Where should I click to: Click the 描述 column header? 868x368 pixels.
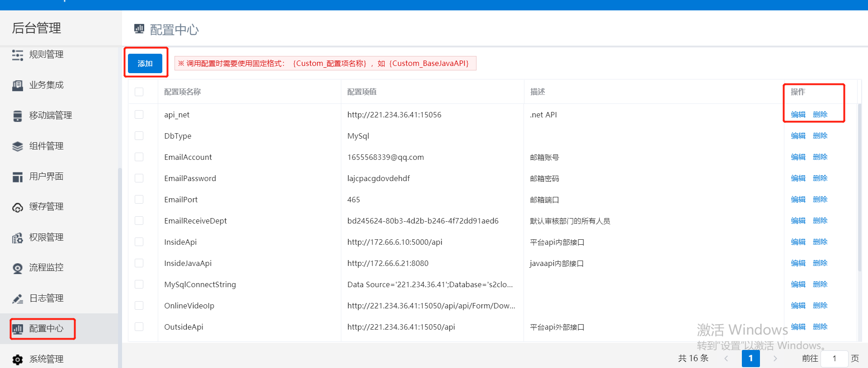coord(538,92)
